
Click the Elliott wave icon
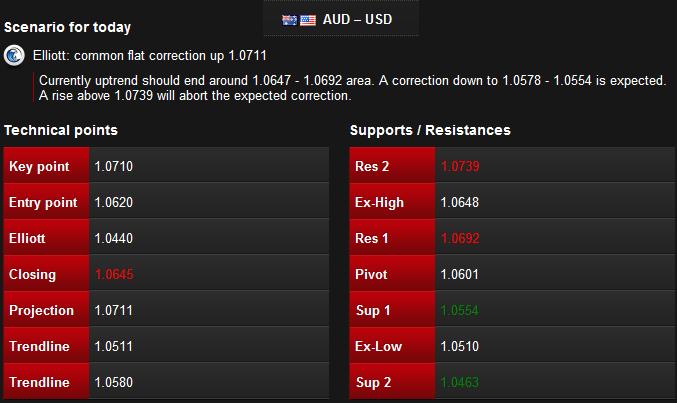[14, 56]
